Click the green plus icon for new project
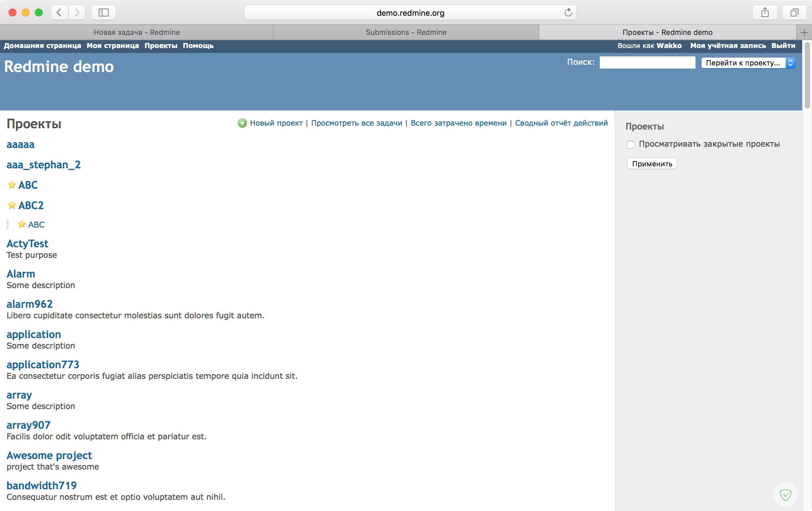 coord(242,123)
